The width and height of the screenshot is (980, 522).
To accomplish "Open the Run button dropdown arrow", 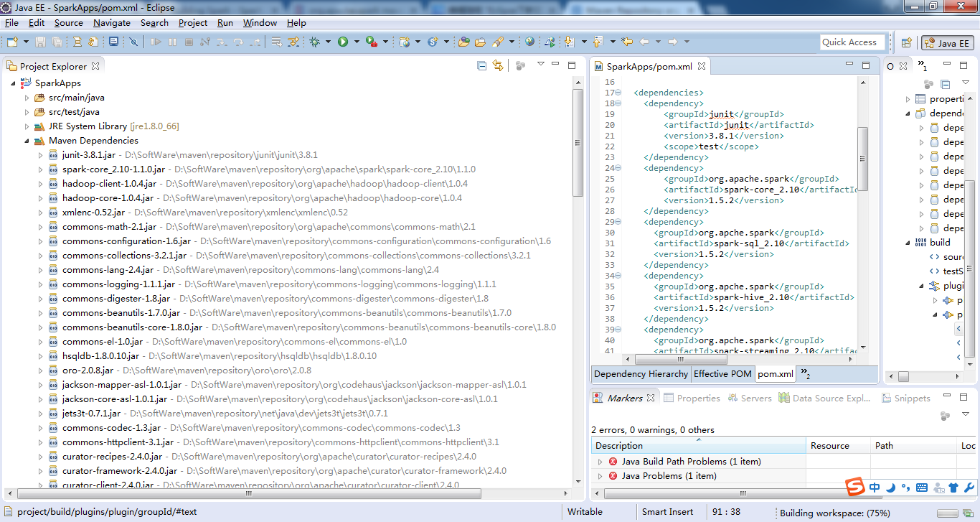I will [357, 42].
